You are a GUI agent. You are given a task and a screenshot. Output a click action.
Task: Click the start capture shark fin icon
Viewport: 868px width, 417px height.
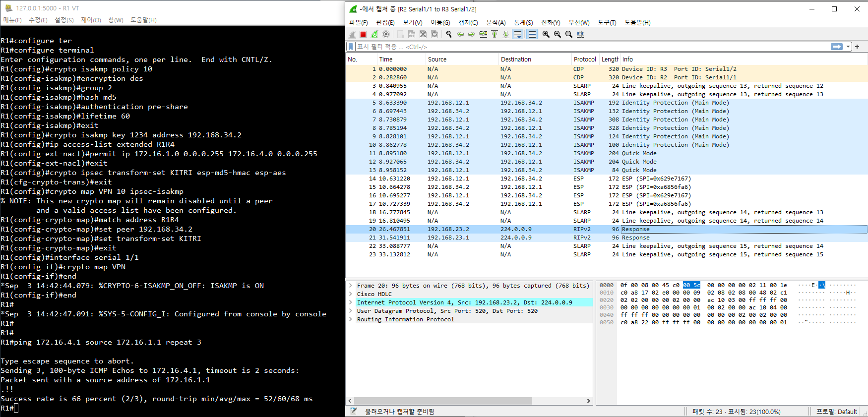352,34
